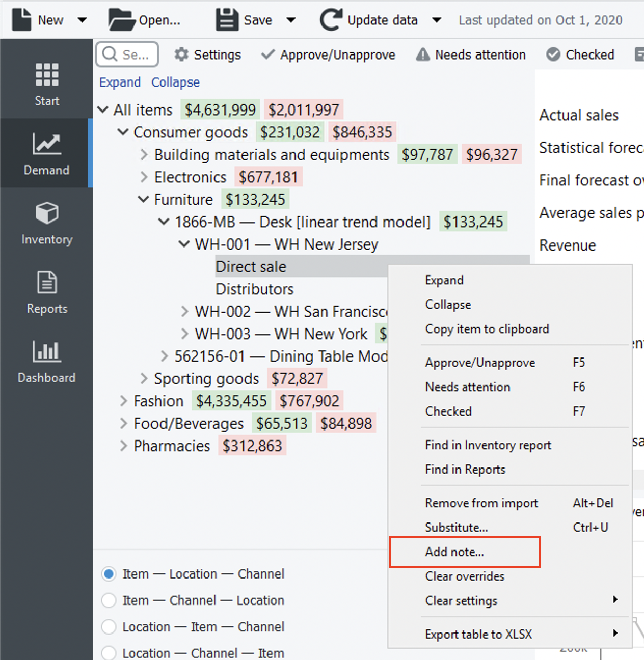Expand the Electronics category node
644x660 pixels.
pyautogui.click(x=144, y=177)
